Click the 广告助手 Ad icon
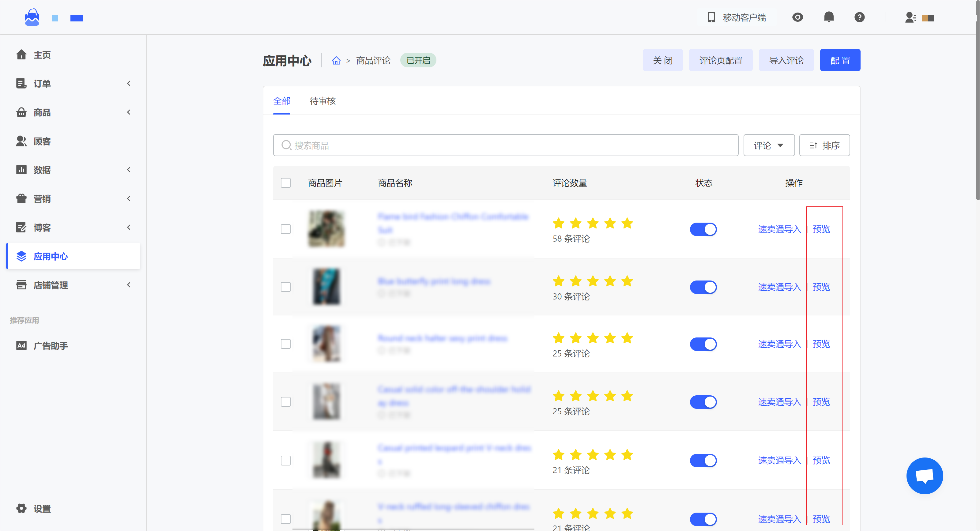The height and width of the screenshot is (531, 980). click(21, 345)
